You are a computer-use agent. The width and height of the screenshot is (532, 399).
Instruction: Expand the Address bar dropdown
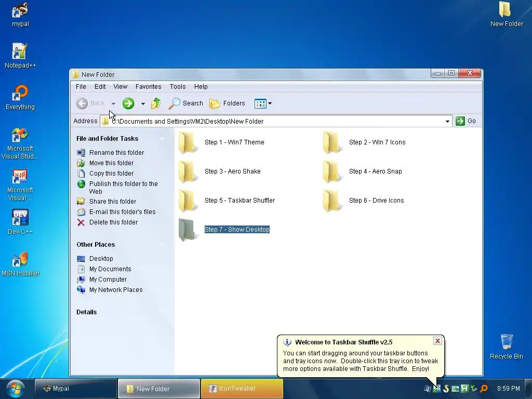pos(447,122)
